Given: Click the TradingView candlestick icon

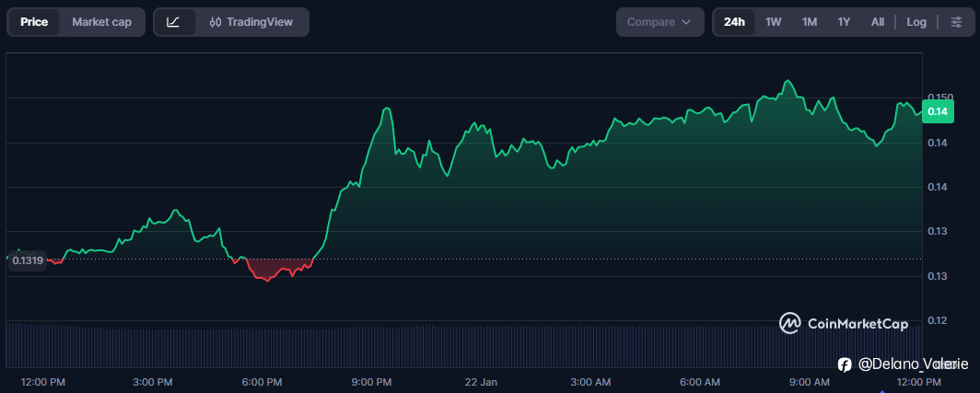Looking at the screenshot, I should pyautogui.click(x=215, y=22).
